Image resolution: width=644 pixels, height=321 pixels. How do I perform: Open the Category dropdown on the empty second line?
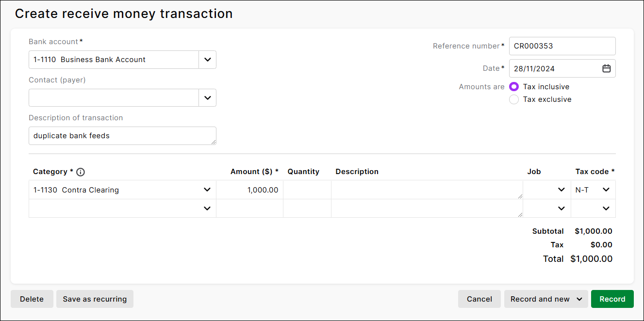(x=207, y=208)
